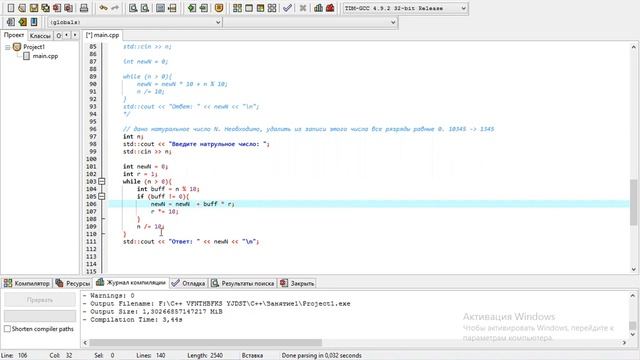
Task: Collapse the while loop at line 103
Action: [x=102, y=181]
